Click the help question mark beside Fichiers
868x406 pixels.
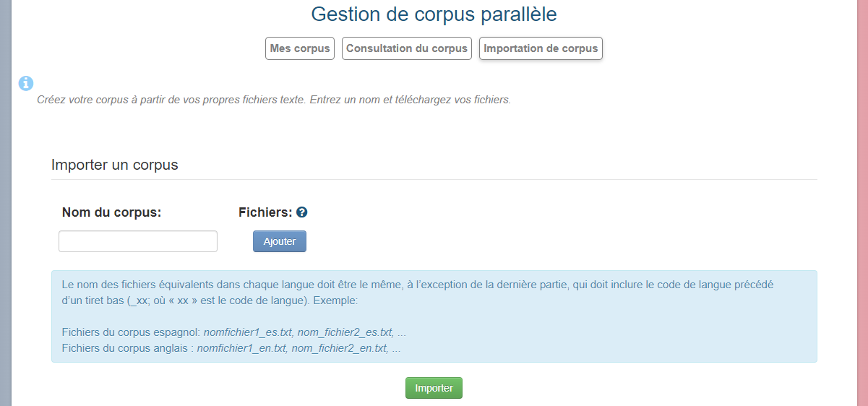click(x=302, y=212)
